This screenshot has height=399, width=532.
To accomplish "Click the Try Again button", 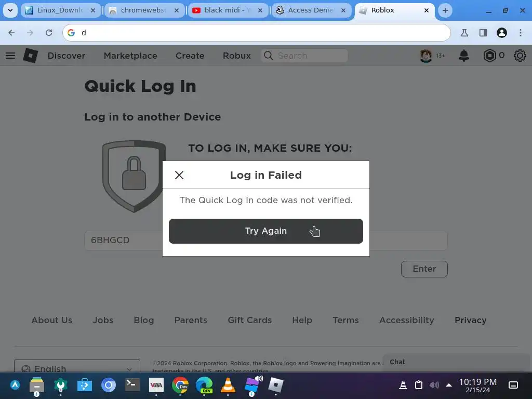I will (x=265, y=231).
